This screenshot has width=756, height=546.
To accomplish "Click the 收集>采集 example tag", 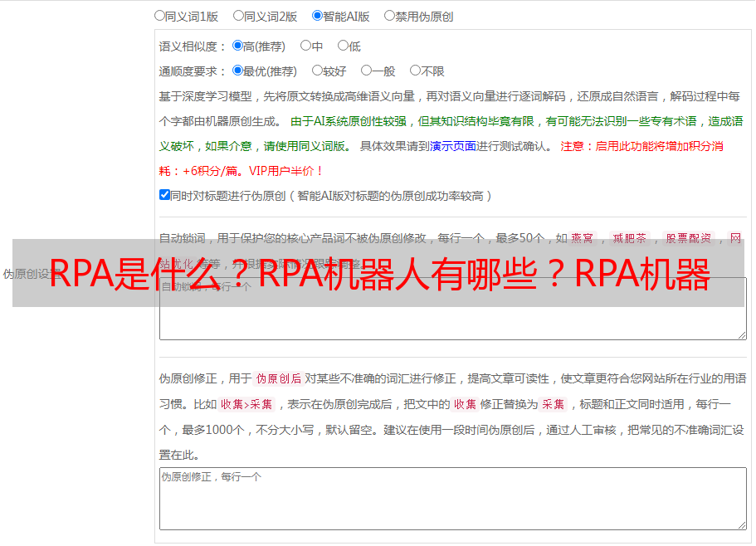I will coord(246,404).
